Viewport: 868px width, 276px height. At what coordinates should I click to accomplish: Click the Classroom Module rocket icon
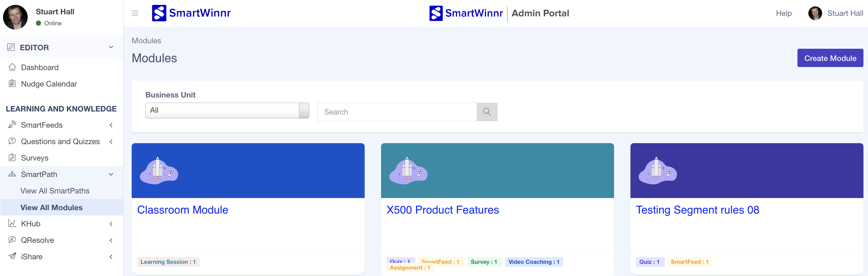159,170
